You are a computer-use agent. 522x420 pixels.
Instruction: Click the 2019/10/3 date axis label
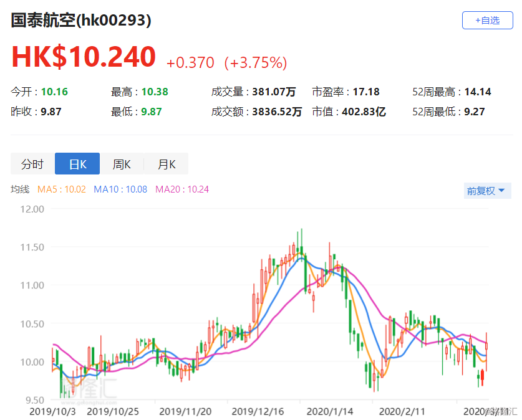(52, 412)
